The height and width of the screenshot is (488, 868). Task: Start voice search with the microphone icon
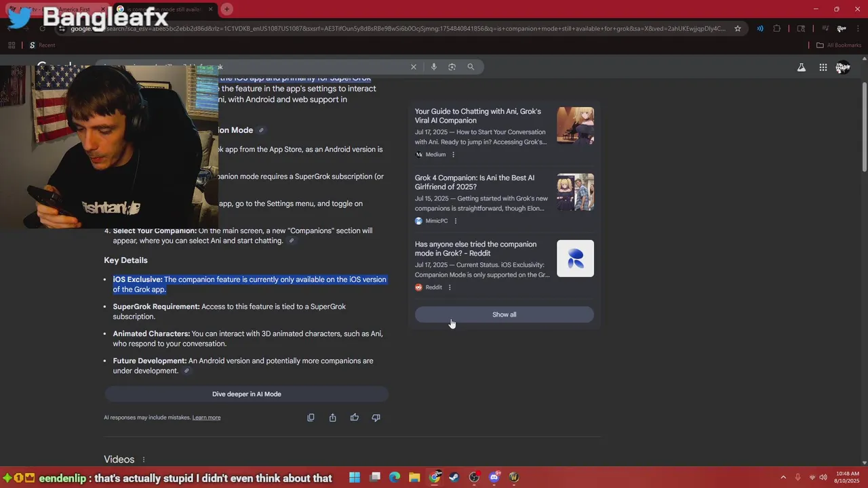[x=433, y=67]
